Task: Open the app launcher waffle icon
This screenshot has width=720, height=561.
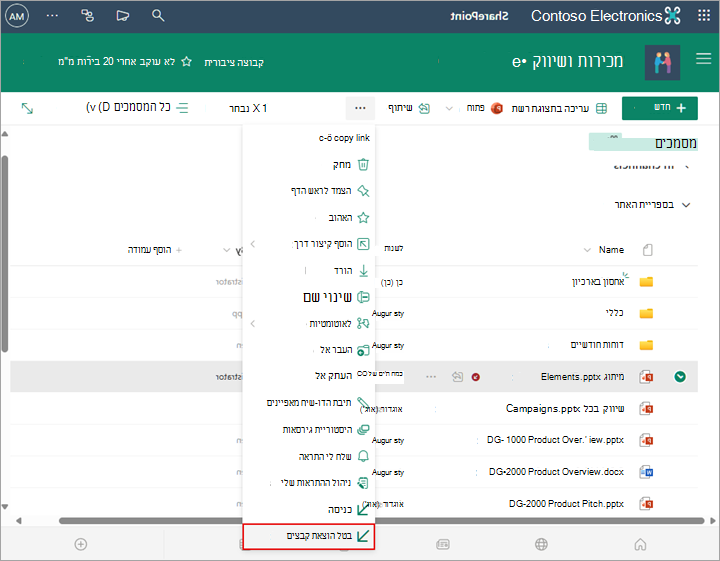Action: (x=704, y=16)
